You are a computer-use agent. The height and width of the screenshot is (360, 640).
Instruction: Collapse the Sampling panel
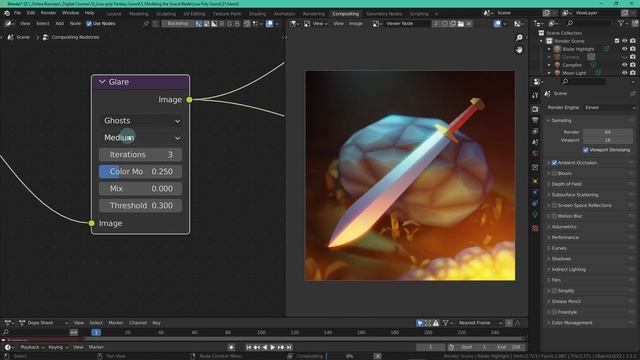(x=548, y=120)
